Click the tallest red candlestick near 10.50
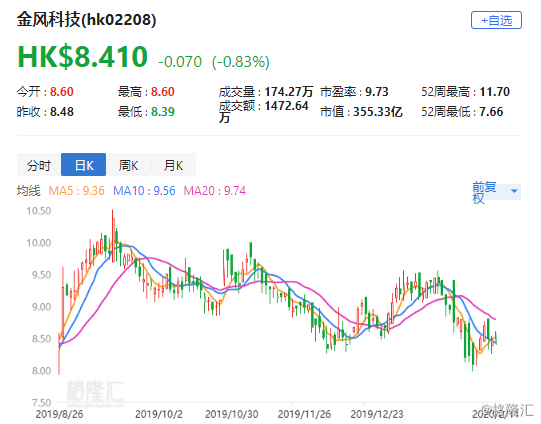Screen dimensions: 541x424 point(112,236)
